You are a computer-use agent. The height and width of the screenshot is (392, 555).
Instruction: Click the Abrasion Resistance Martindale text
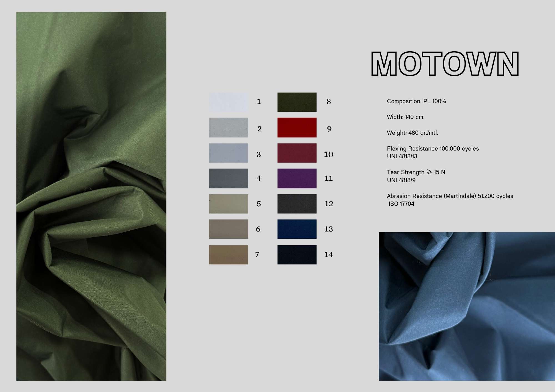pos(450,196)
